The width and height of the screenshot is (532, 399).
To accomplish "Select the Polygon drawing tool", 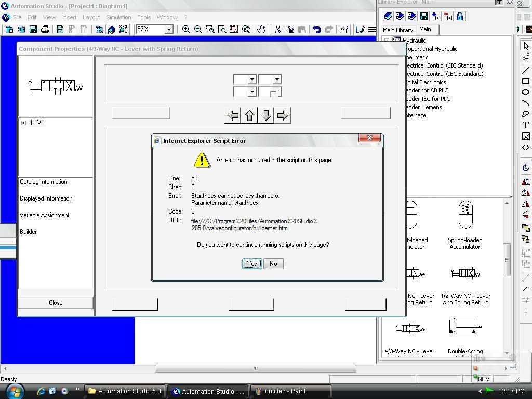I will tap(526, 114).
